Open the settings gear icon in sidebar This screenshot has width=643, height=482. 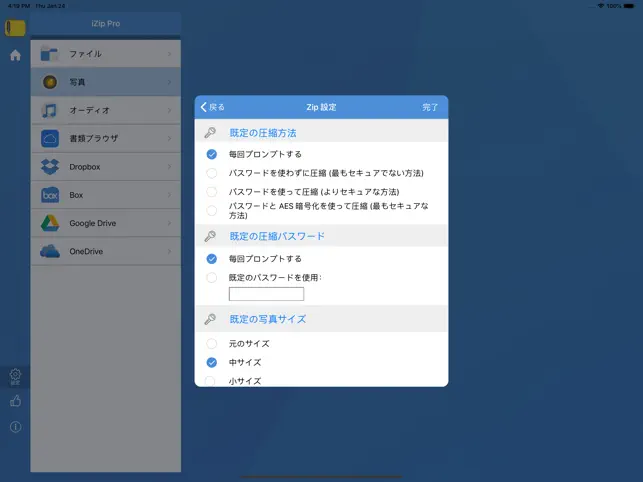pos(15,376)
